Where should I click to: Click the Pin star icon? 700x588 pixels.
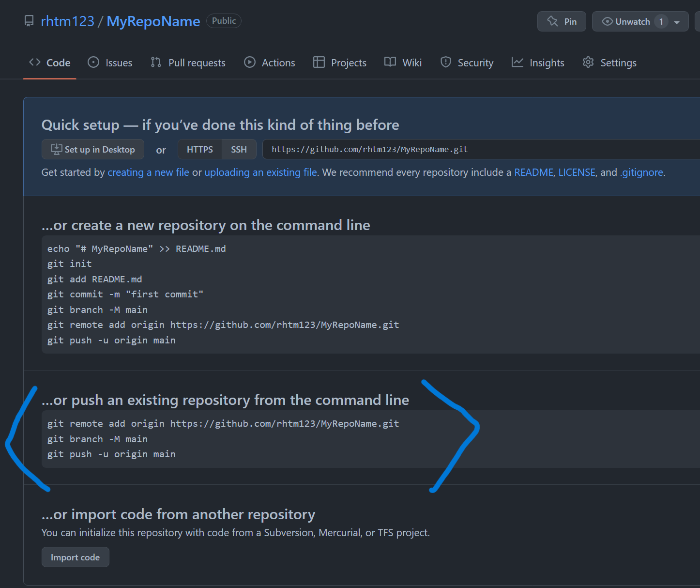tap(552, 21)
